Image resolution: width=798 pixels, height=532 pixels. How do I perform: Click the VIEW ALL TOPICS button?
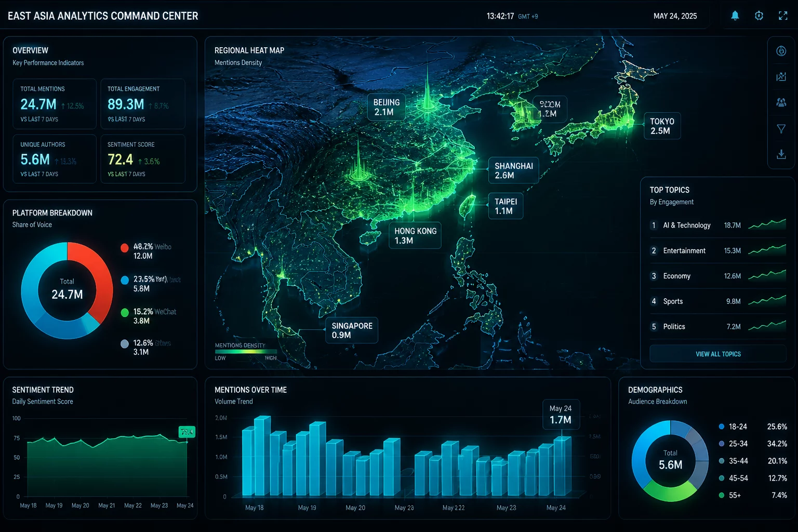pyautogui.click(x=718, y=354)
